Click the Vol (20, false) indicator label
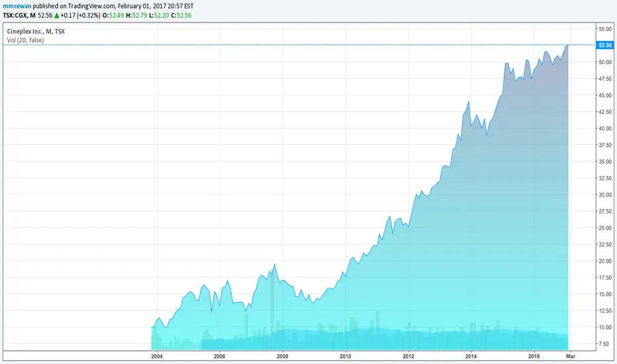This screenshot has width=617, height=364. pos(25,40)
